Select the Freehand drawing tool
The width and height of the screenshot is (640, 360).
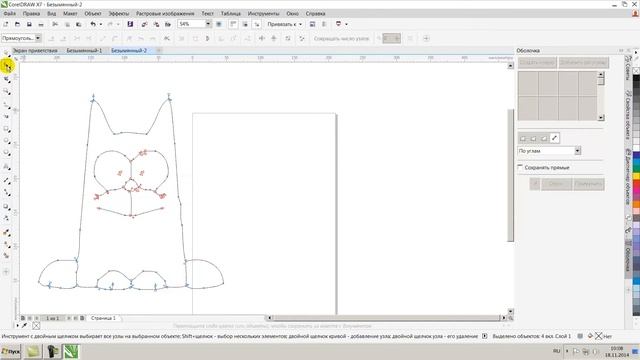[x=7, y=106]
